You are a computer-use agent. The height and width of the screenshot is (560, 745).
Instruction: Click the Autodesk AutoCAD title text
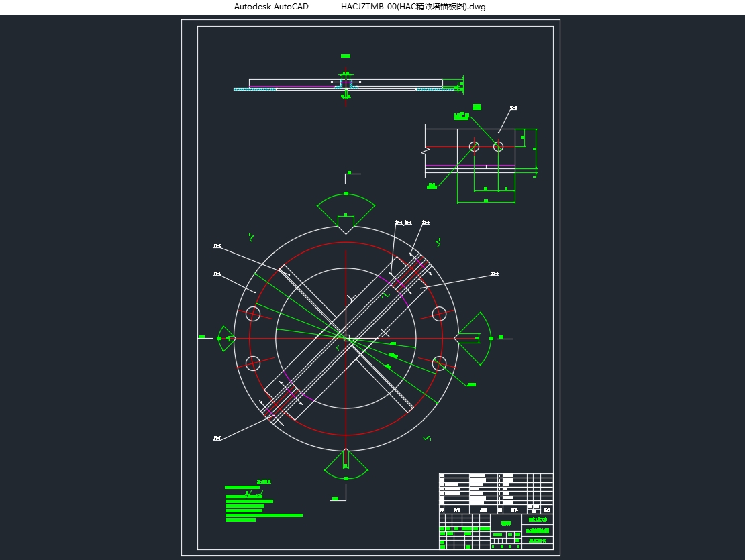point(271,7)
